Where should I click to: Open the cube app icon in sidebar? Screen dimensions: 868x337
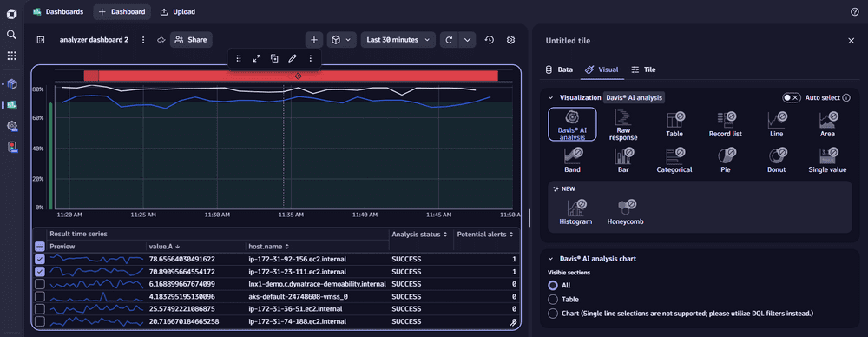(12, 84)
